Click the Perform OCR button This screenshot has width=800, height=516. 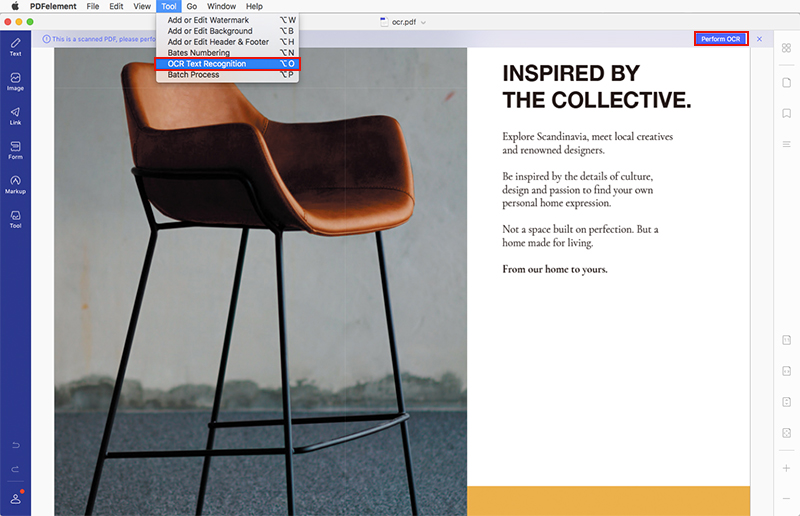pos(721,38)
